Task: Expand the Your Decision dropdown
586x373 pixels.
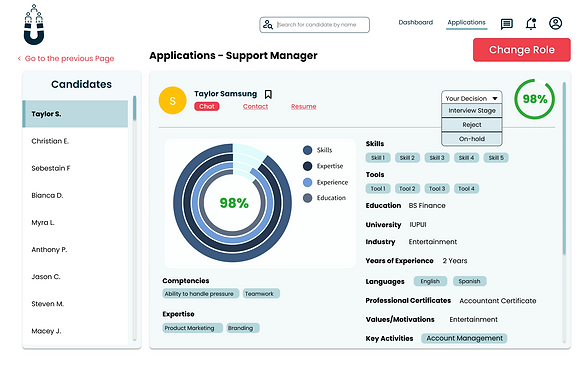Action: click(472, 98)
